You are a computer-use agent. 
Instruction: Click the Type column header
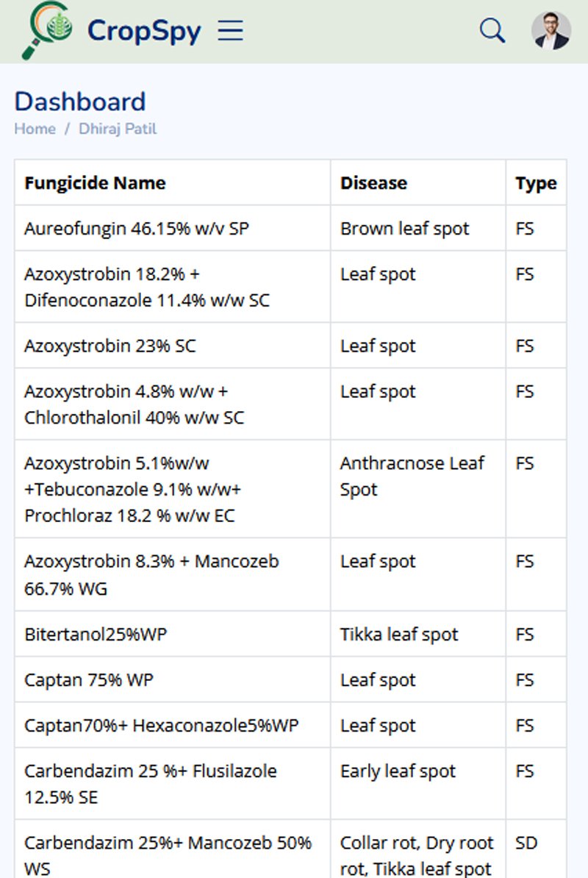click(535, 182)
